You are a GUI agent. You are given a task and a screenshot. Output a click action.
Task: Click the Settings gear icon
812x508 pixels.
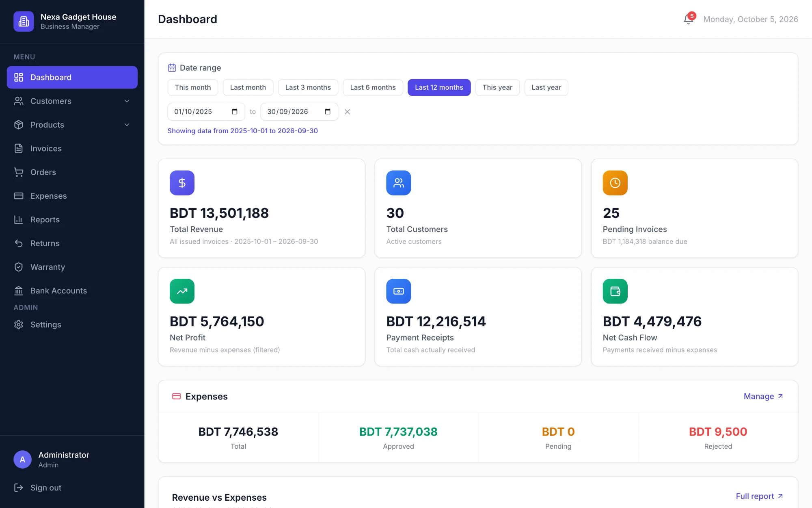[x=19, y=325]
